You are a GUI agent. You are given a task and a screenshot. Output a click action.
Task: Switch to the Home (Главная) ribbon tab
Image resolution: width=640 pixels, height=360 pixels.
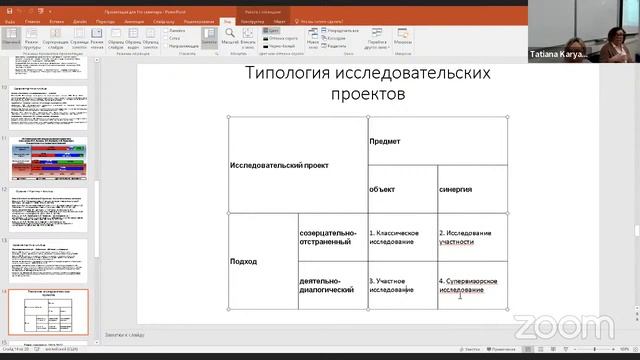click(x=33, y=22)
